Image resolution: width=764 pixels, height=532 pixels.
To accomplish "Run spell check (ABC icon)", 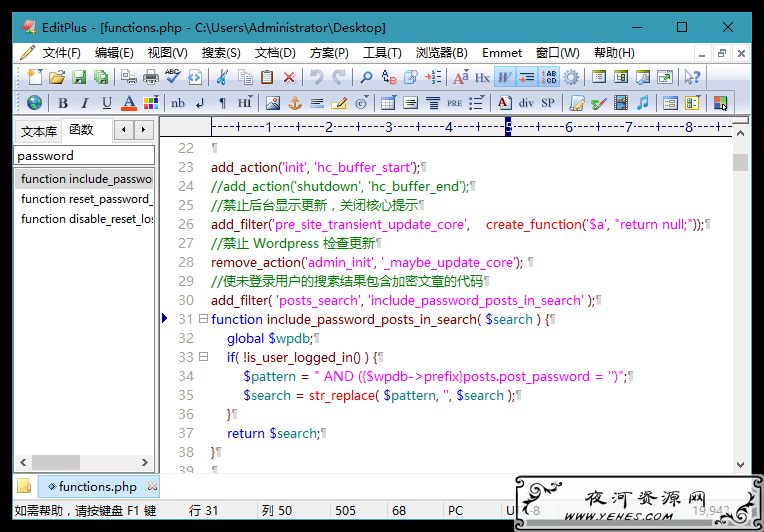I will point(173,77).
